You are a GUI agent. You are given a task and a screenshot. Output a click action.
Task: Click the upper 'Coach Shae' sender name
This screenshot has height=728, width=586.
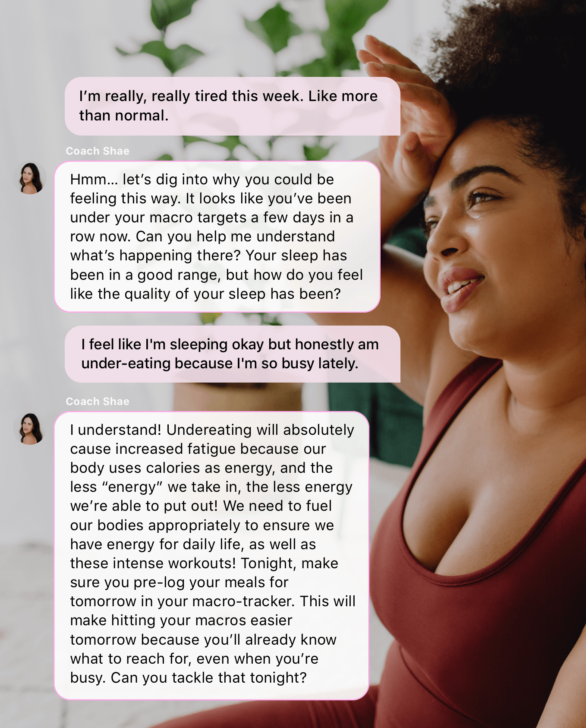[98, 151]
